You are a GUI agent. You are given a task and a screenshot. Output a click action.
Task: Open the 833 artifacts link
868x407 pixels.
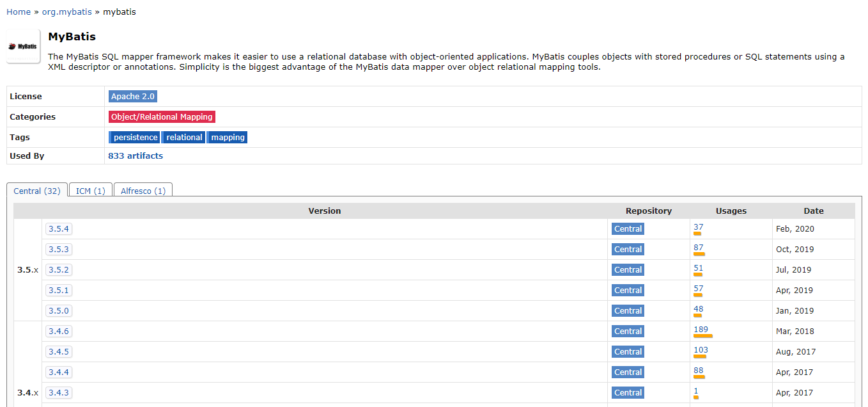[136, 156]
